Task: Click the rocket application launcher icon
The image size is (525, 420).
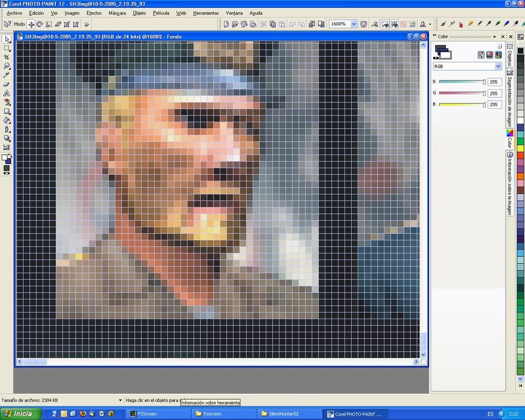Action: point(423,24)
